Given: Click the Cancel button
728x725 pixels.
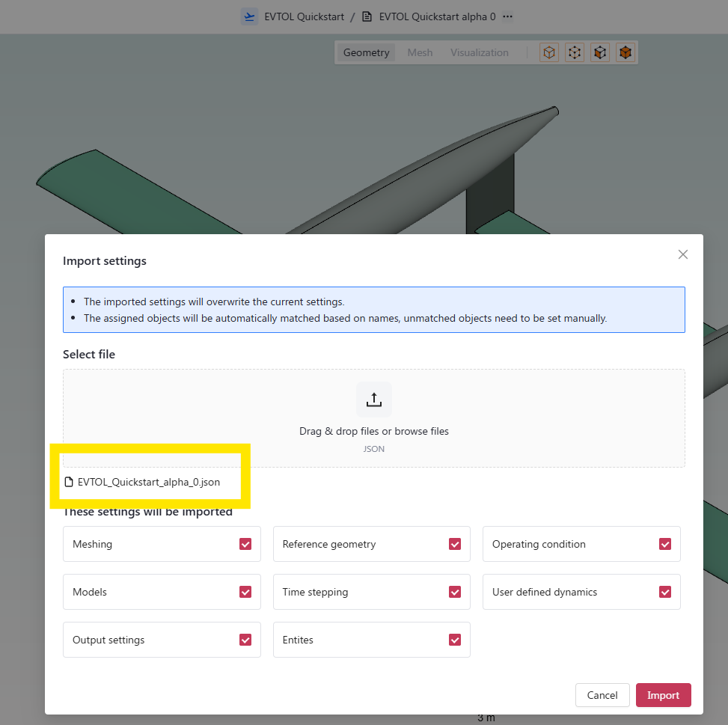Looking at the screenshot, I should point(602,695).
